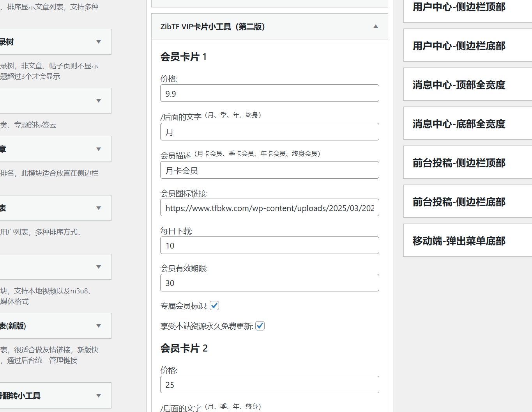Expand the 章 widget panel
Viewport: 532px width, 412px height.
pos(99,149)
